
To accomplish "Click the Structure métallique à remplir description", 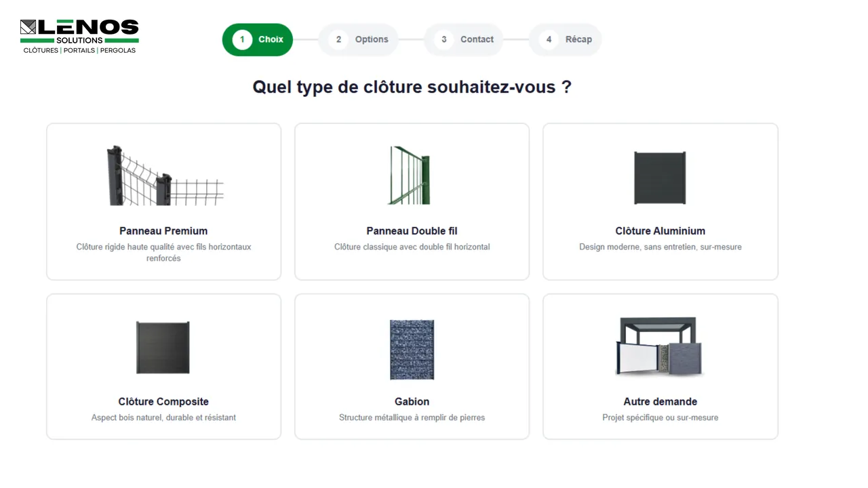I will [x=412, y=418].
